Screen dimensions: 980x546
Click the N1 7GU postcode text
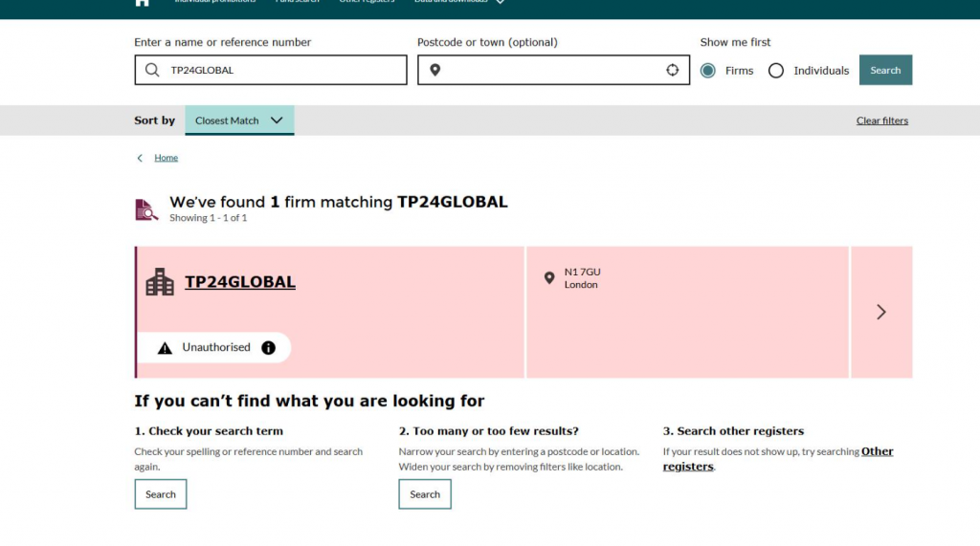click(583, 272)
